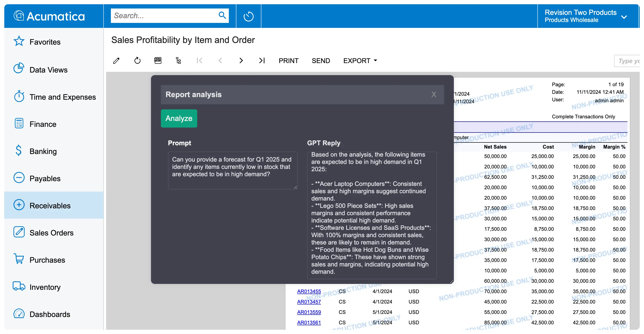
Task: Go to next report page
Action: point(241,61)
